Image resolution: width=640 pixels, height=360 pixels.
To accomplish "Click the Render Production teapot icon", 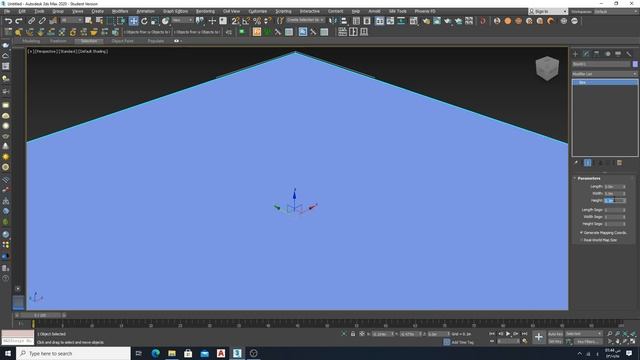I will tap(448, 21).
